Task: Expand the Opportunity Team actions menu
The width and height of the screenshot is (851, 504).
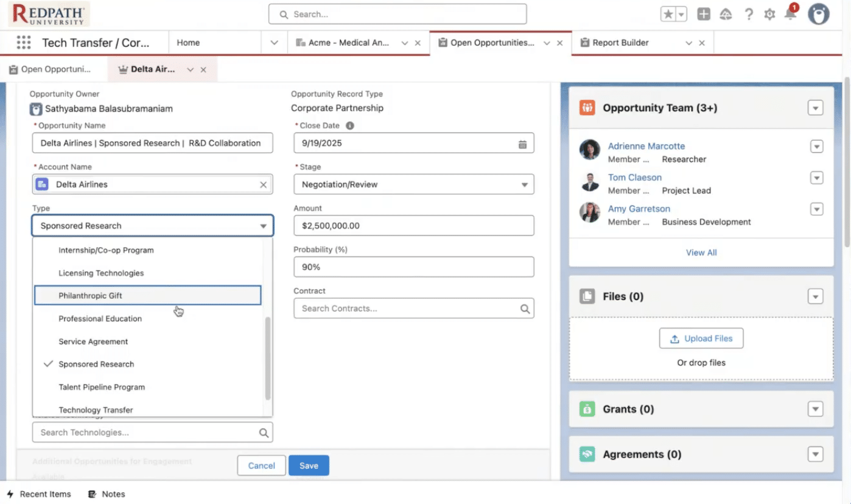Action: click(816, 108)
